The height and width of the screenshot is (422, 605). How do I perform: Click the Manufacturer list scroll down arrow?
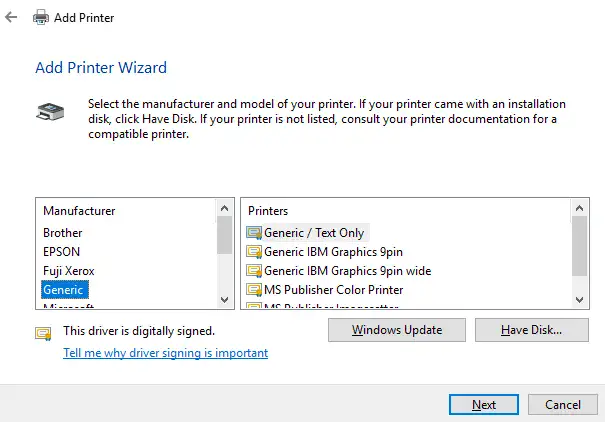click(225, 300)
